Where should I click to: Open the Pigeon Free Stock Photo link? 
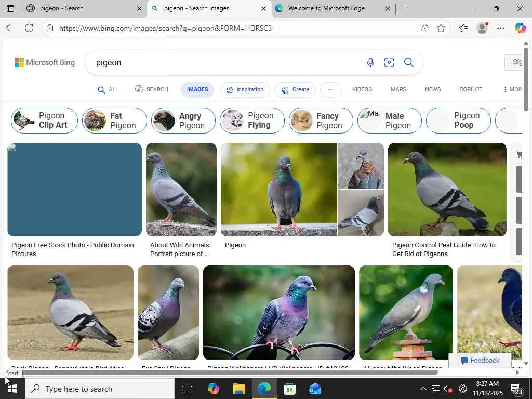pyautogui.click(x=73, y=249)
